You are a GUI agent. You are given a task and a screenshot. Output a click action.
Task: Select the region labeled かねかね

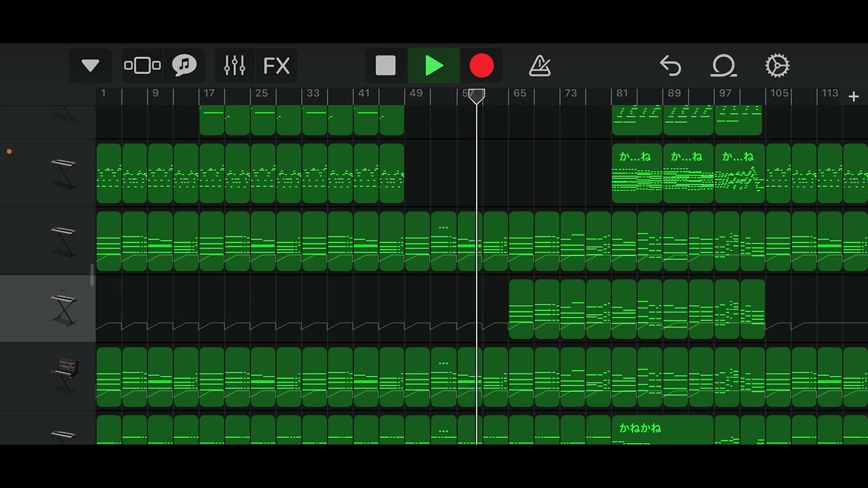[663, 430]
